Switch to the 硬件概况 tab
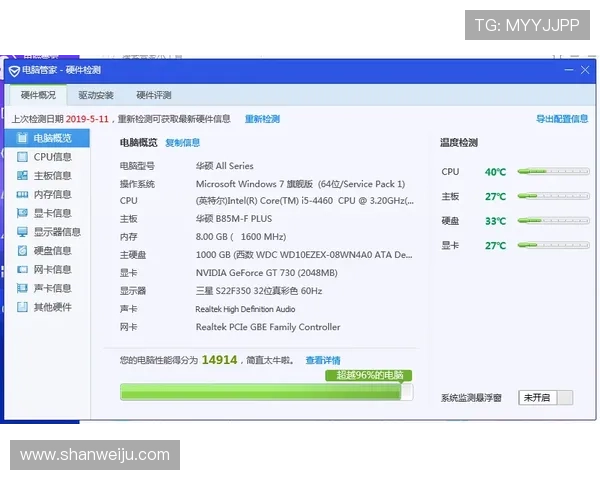Image resolution: width=600 pixels, height=480 pixels. (38, 95)
